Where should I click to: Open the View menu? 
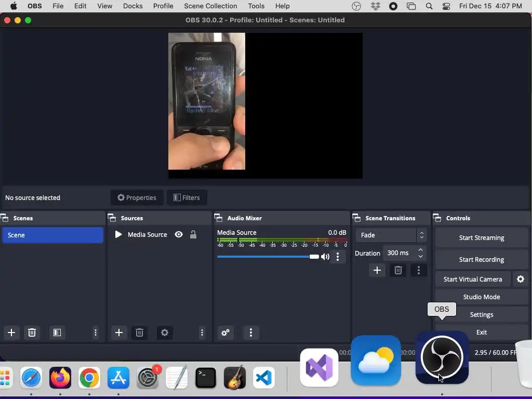tap(104, 6)
